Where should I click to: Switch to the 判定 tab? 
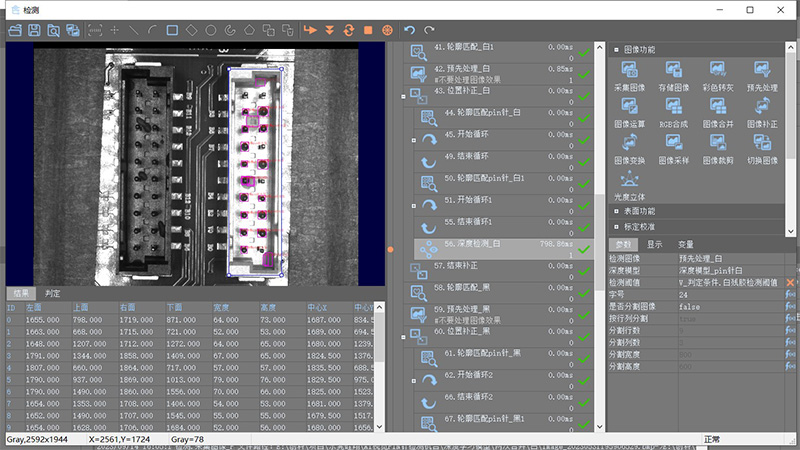(52, 293)
